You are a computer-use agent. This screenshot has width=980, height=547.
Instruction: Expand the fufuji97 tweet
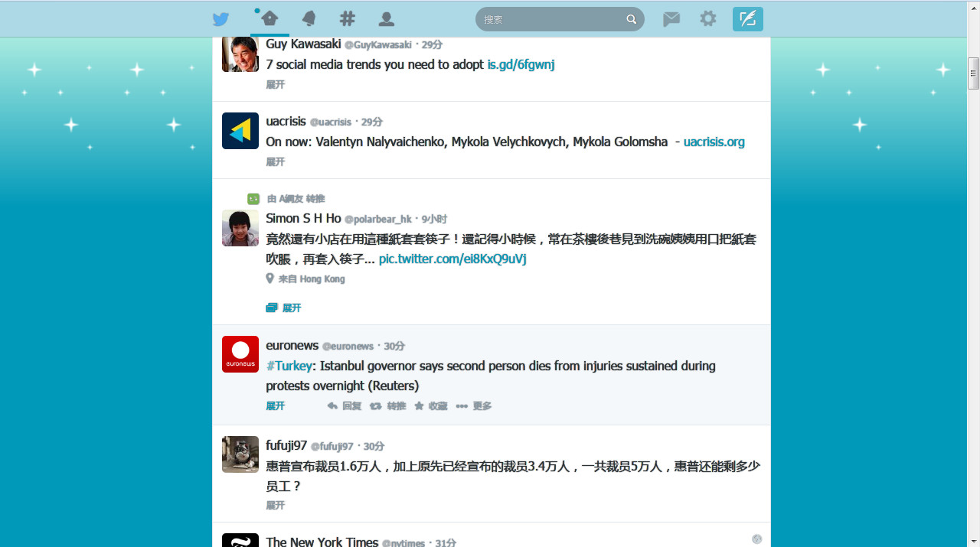click(276, 506)
